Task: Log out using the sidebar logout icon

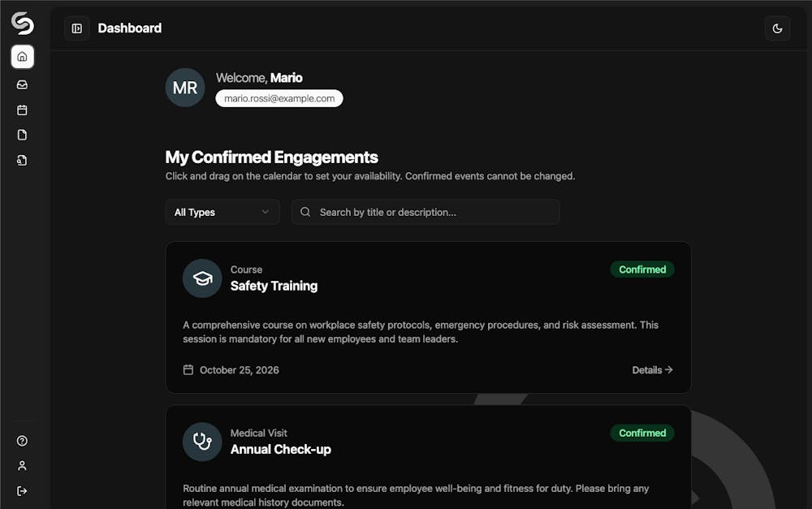Action: click(22, 490)
